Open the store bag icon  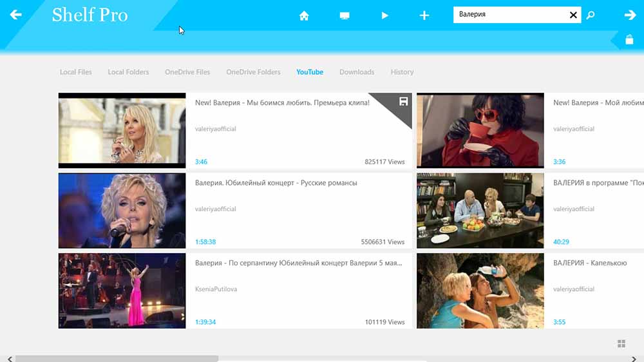pos(629,39)
